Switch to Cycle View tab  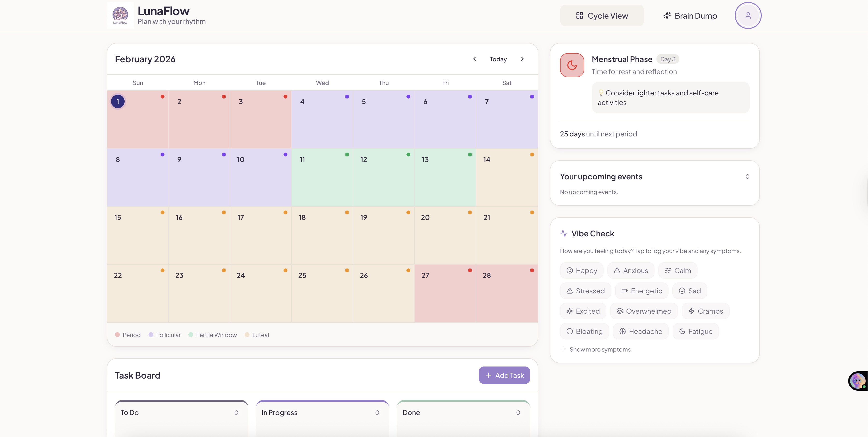pos(602,15)
